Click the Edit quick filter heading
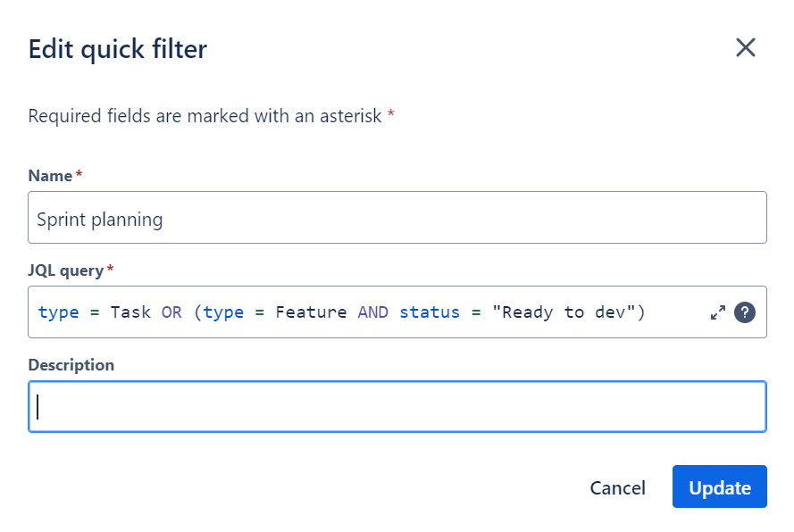This screenshot has width=794, height=532. click(x=118, y=49)
